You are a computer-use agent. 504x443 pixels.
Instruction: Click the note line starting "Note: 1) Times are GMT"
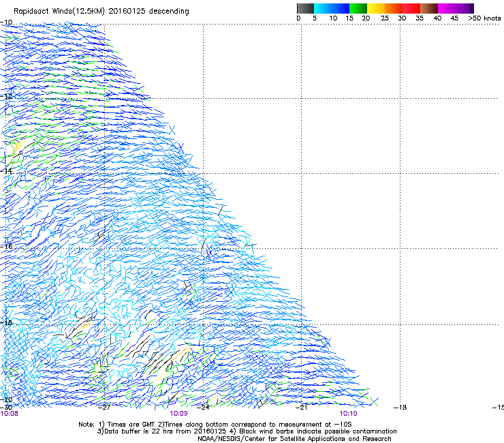[215, 425]
